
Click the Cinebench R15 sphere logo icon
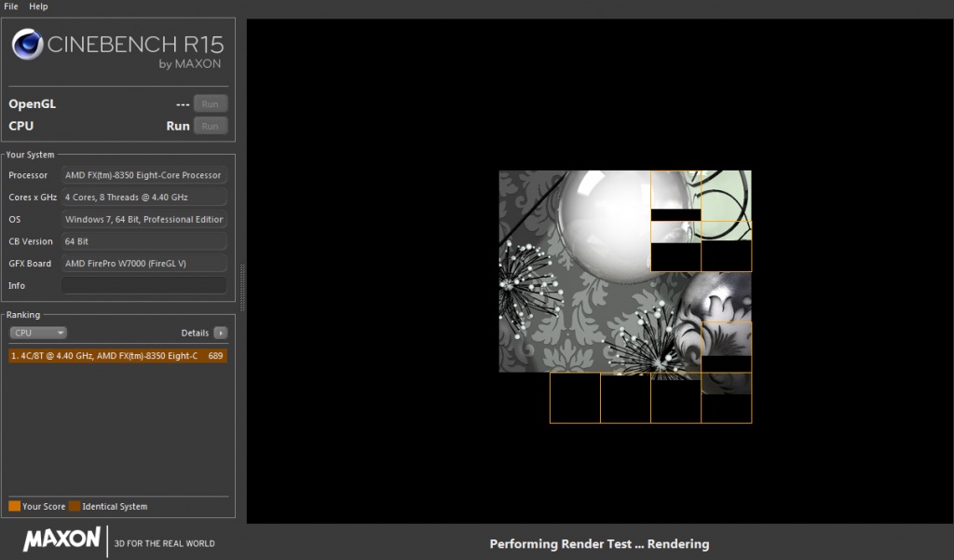click(x=27, y=45)
